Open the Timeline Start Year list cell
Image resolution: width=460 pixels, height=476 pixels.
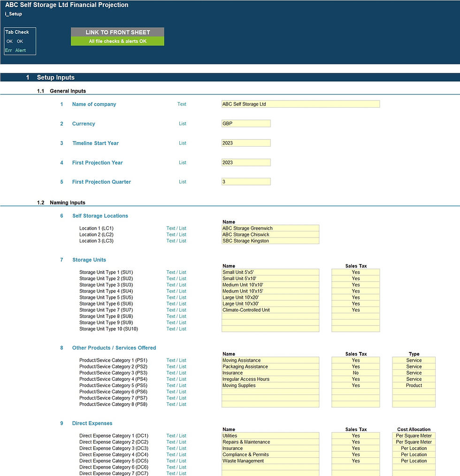246,143
